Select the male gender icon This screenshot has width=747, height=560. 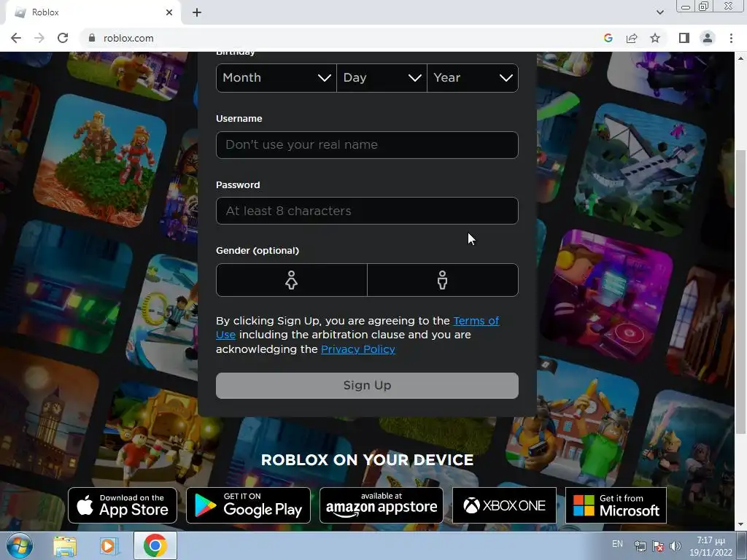443,280
